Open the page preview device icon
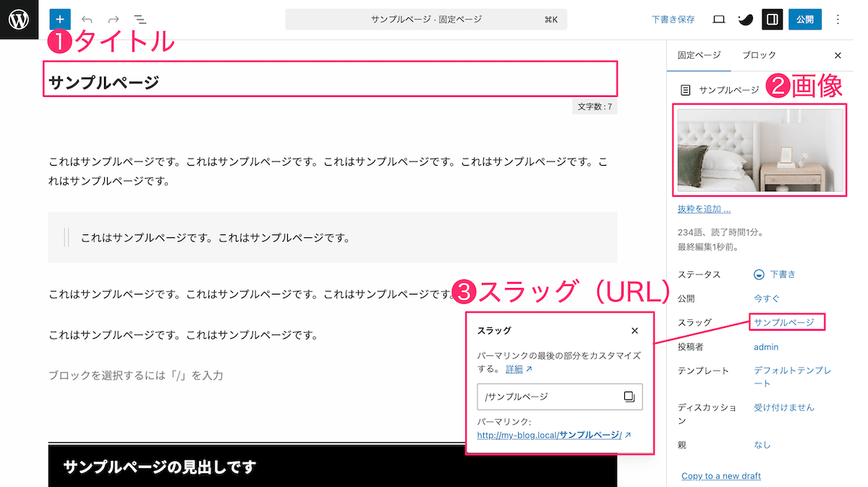Screen dimensions: 868x487 coord(718,20)
